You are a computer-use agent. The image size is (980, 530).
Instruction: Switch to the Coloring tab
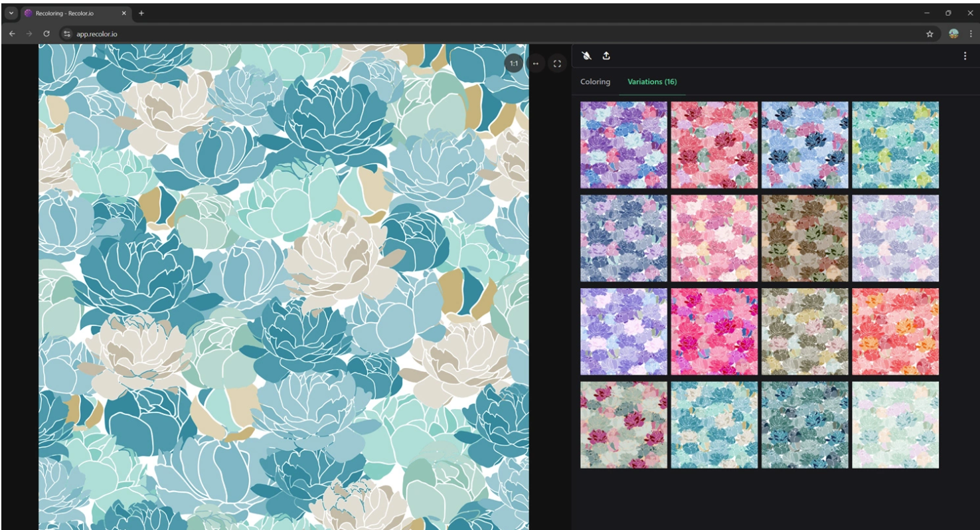click(594, 82)
